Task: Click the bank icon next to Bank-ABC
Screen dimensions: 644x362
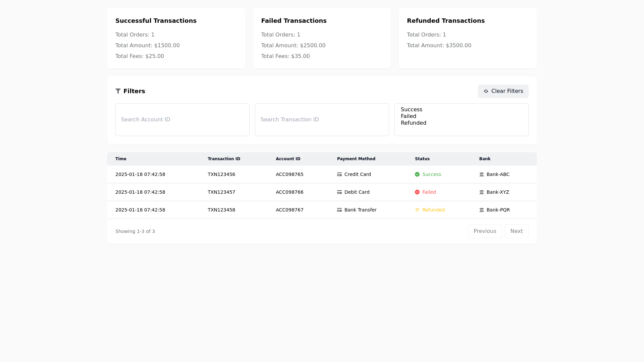Action: point(482,174)
